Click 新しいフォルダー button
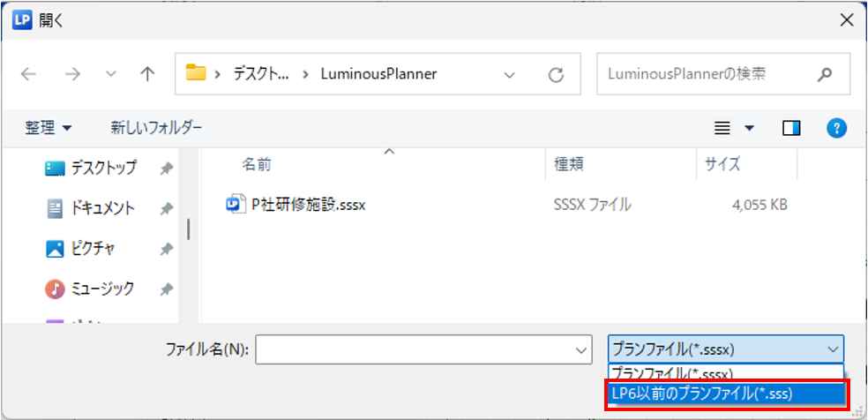The image size is (868, 420). [156, 128]
